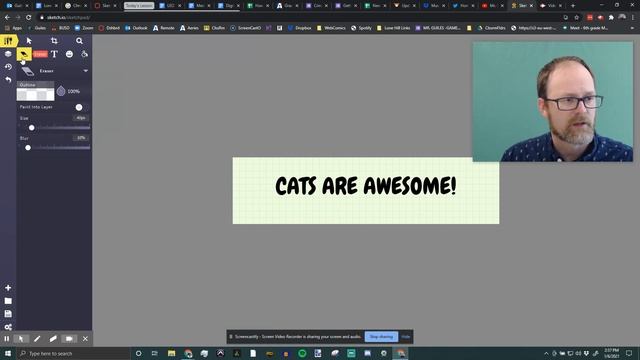Select the magnifier Zoom tool
Screen dimensions: 640x360
[x=79, y=41]
